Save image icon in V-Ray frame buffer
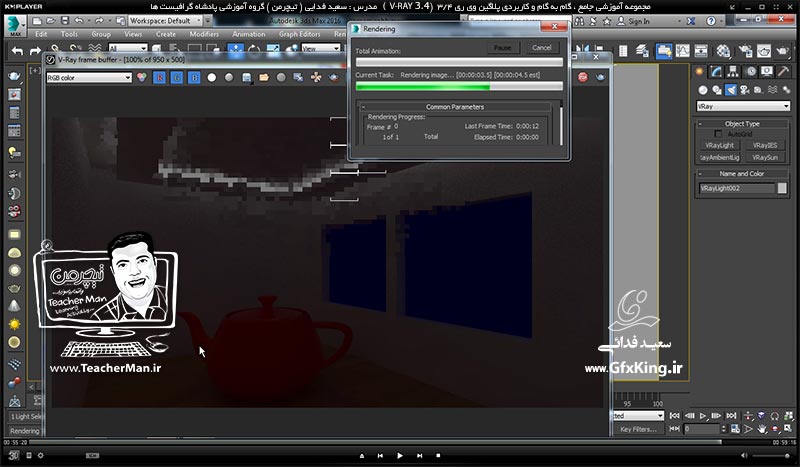The image size is (800, 467). pos(246,78)
